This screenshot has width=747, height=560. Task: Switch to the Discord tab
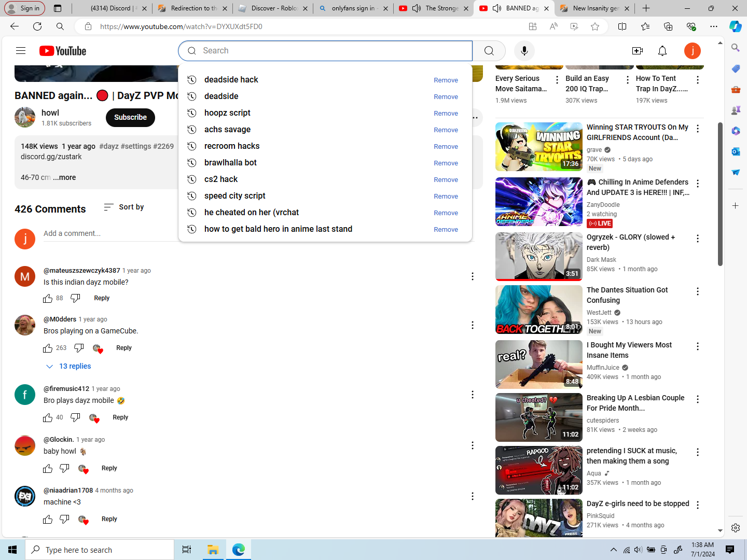click(x=112, y=8)
